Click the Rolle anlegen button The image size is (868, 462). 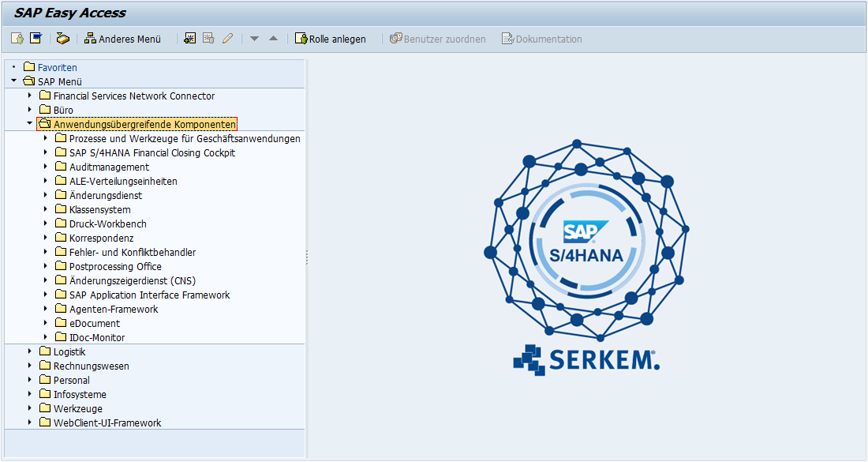[331, 39]
